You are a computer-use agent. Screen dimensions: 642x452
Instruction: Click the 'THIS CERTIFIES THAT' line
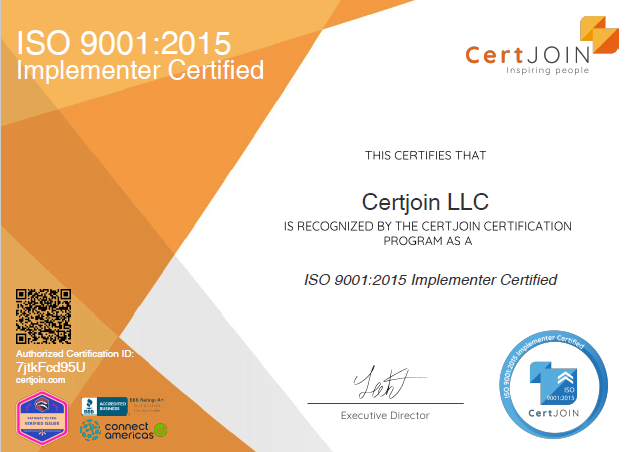[425, 156]
